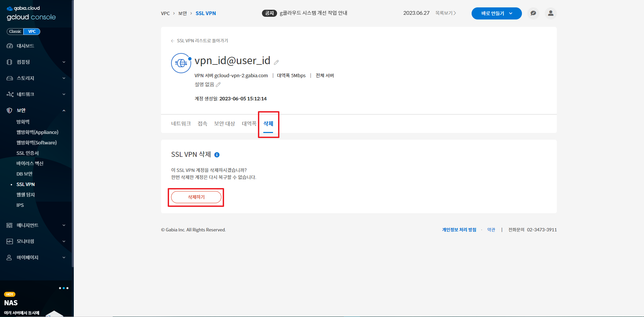The width and height of the screenshot is (644, 317).
Task: Click the 스토리지 storage disk icon
Action: pos(10,78)
